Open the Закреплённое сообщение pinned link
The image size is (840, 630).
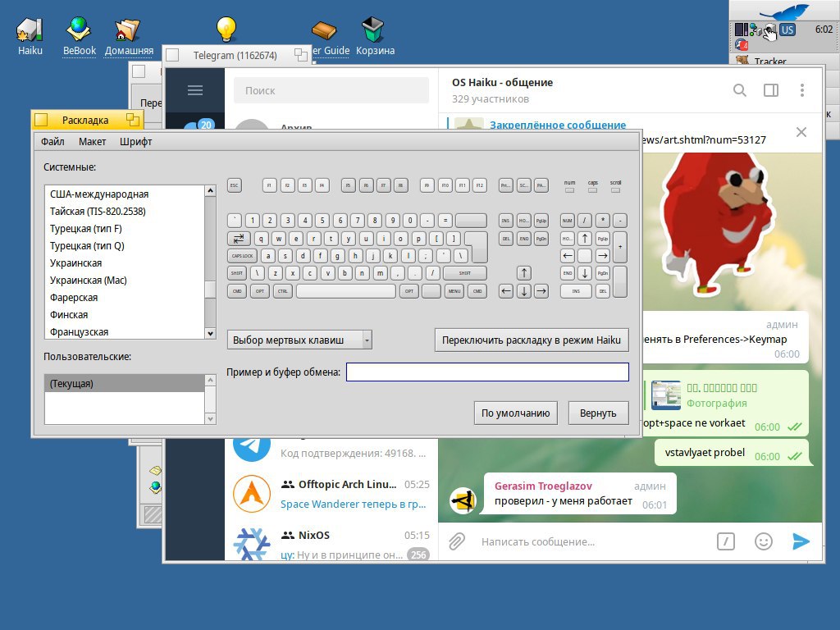point(558,125)
